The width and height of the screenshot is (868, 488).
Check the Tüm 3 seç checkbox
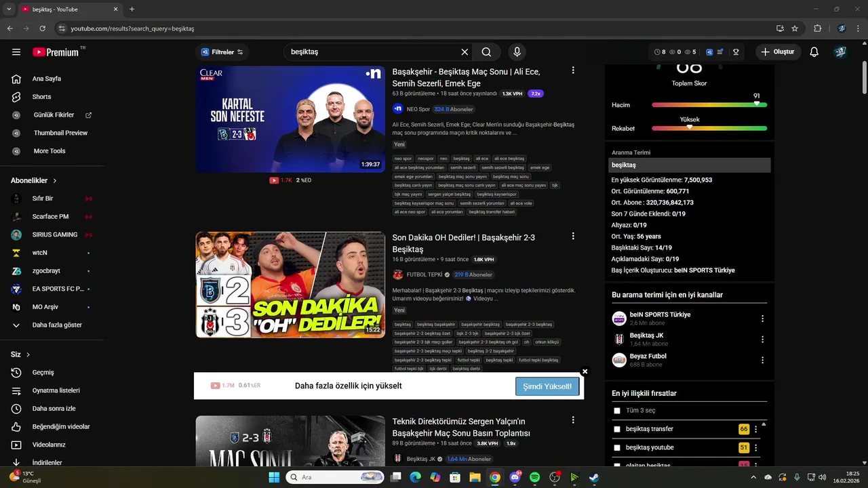click(x=617, y=411)
